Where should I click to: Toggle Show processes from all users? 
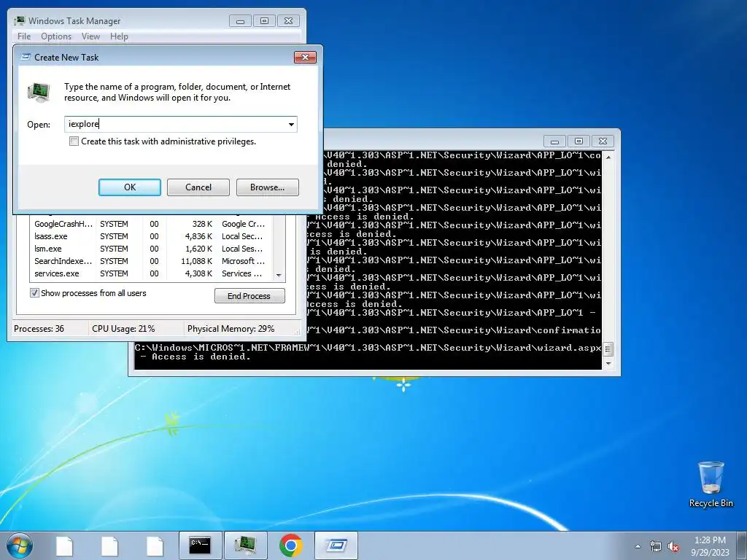(x=34, y=293)
